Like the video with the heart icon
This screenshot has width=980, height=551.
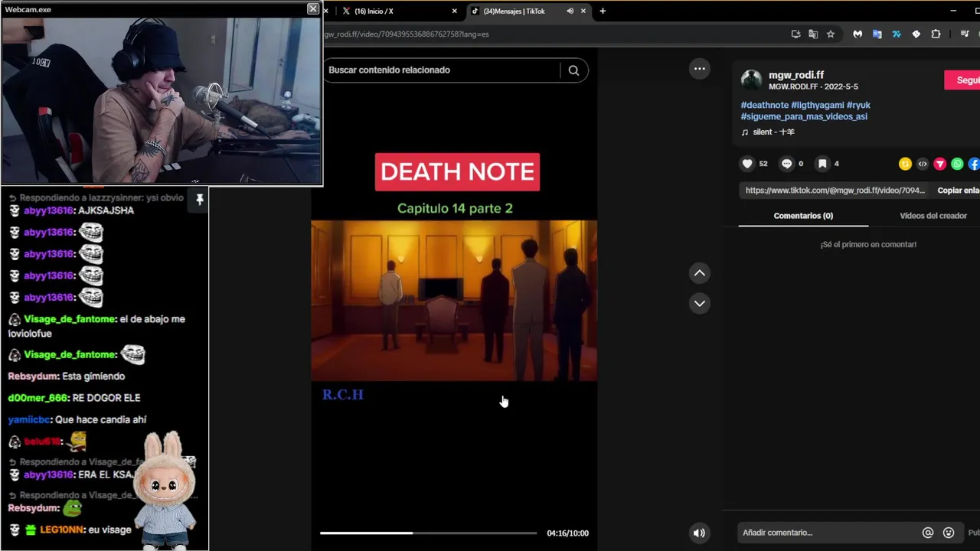(747, 164)
